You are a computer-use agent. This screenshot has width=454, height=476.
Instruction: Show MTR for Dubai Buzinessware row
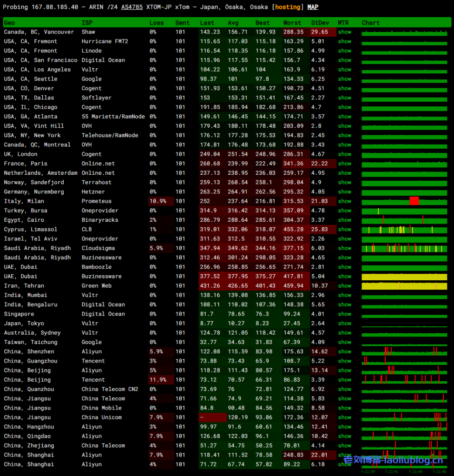click(x=344, y=277)
